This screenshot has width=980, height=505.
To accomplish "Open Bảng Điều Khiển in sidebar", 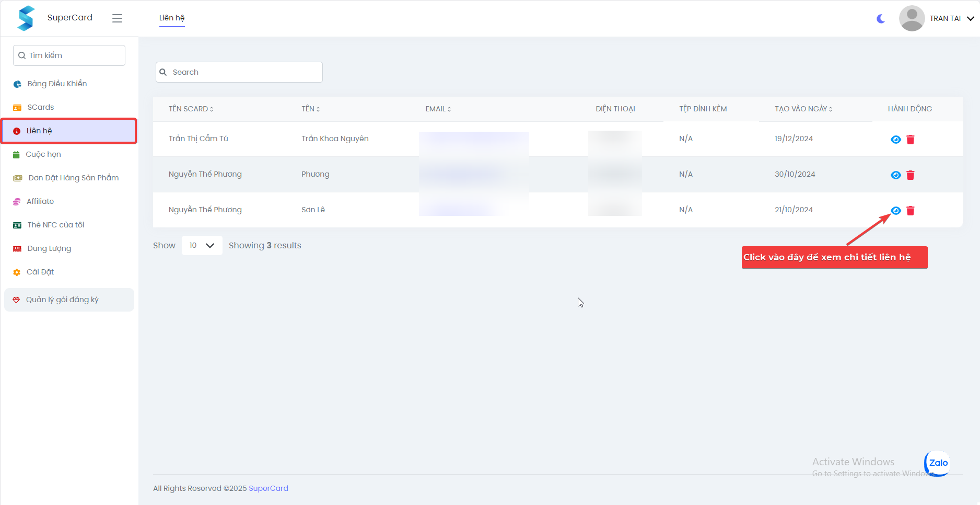I will point(57,84).
